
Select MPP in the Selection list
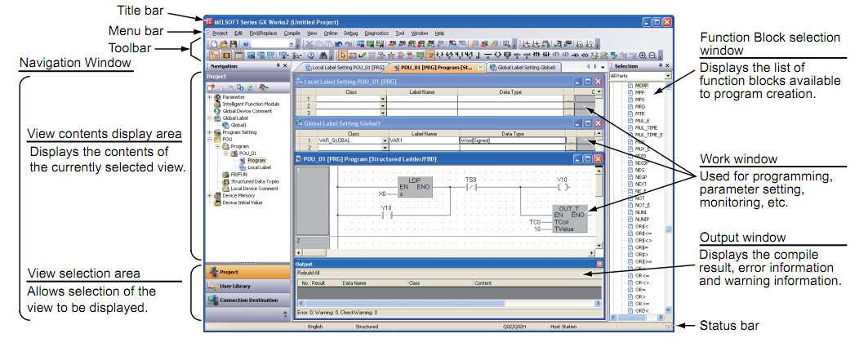pyautogui.click(x=639, y=92)
